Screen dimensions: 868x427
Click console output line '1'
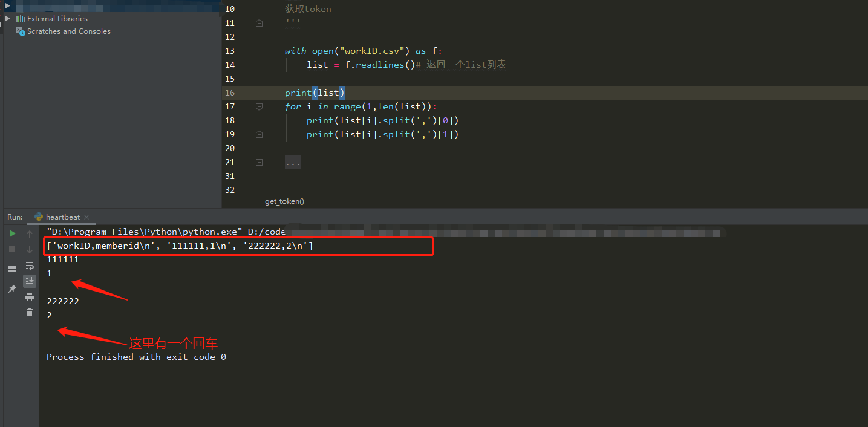(50, 273)
